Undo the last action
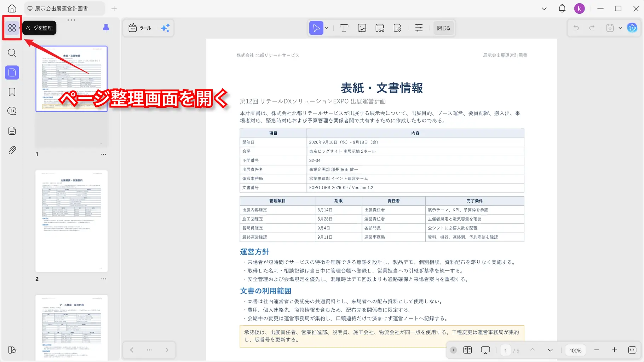Viewport: 644px width, 362px height. [576, 28]
